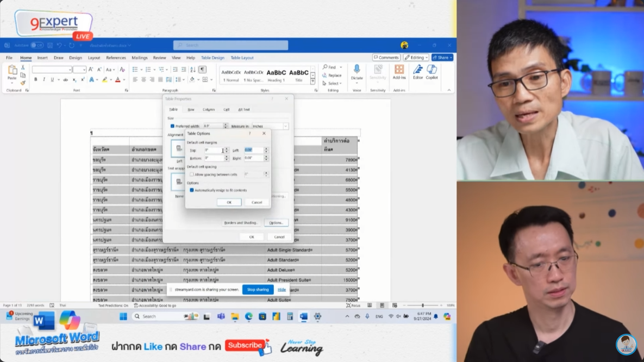Open the Editing mode dropdown
The width and height of the screenshot is (644, 362).
[x=416, y=58]
